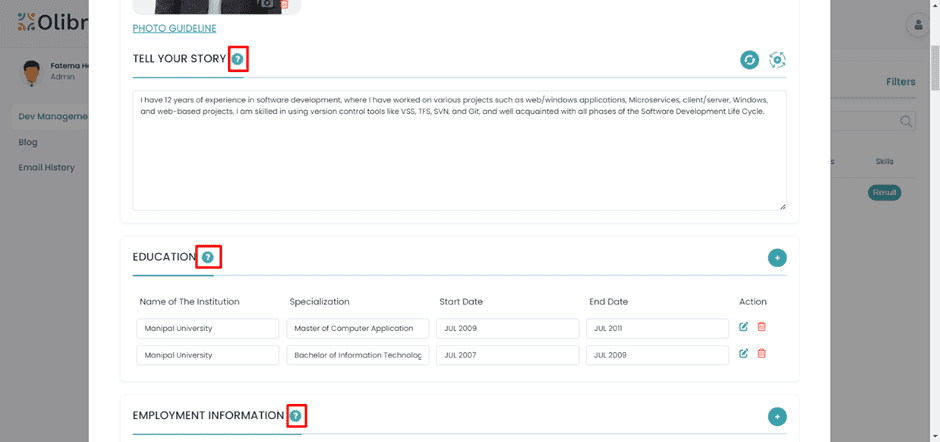The image size is (940, 442).
Task: Click the Start Date field showing JUL 2007
Action: pos(507,355)
